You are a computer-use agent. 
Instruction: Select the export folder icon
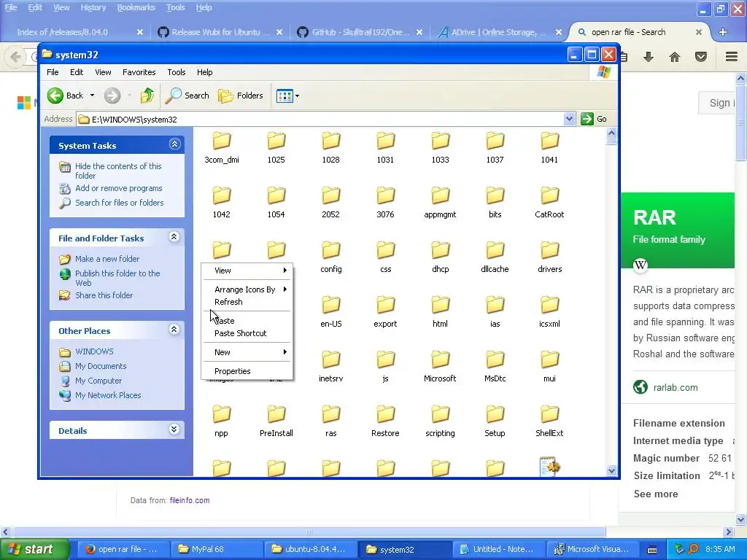click(x=385, y=306)
